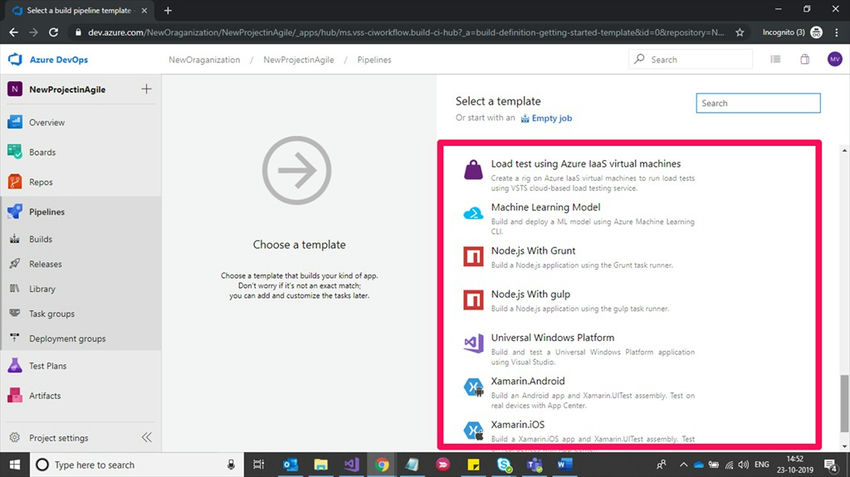Click the Xamarin.Android hexagon icon
This screenshot has height=477, width=850.
pos(473,387)
